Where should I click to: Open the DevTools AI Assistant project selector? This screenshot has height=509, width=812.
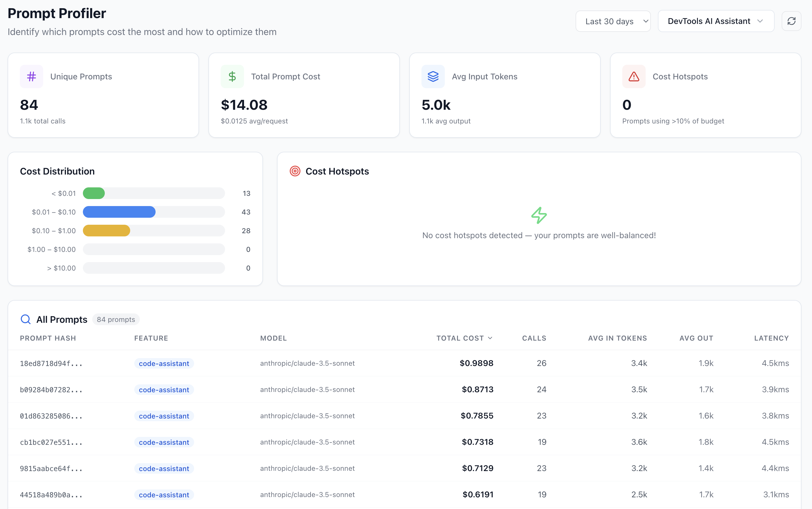click(716, 21)
